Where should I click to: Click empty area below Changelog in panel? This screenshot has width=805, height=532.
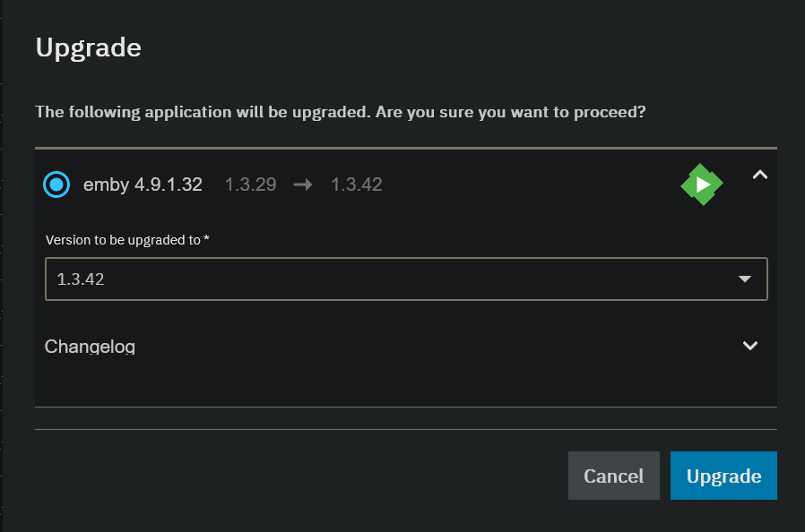[405, 383]
